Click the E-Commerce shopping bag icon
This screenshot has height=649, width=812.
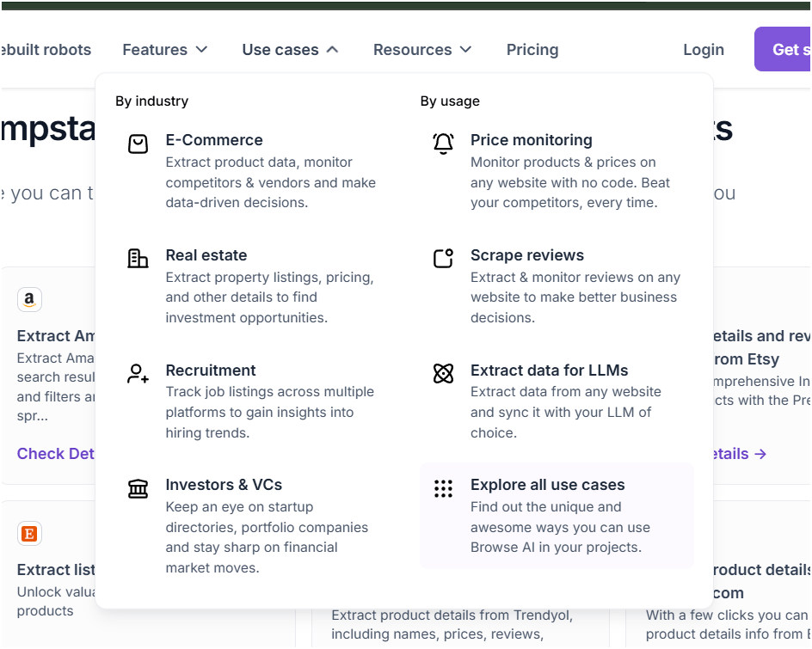click(138, 144)
